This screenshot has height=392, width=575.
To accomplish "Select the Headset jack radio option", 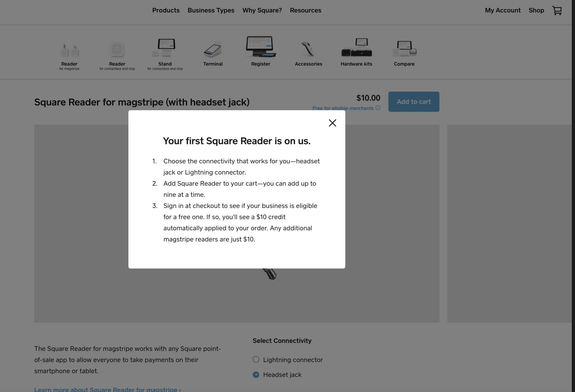I will point(256,374).
